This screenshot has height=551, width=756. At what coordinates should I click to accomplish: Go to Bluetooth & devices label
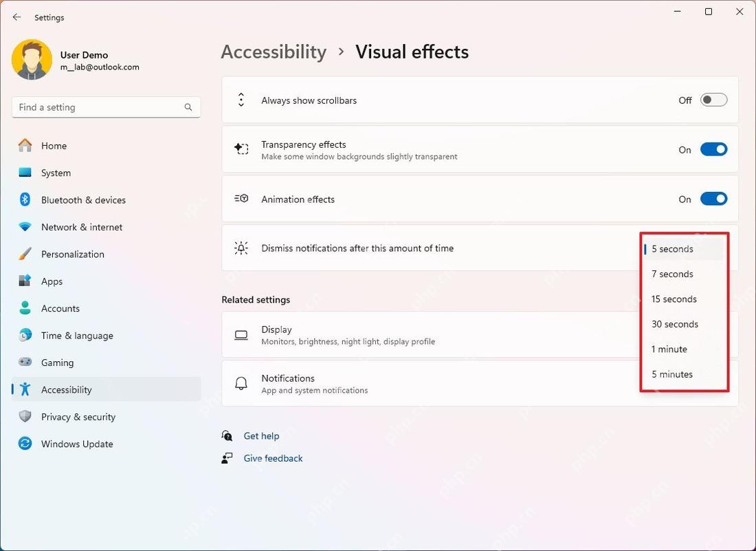pos(83,199)
